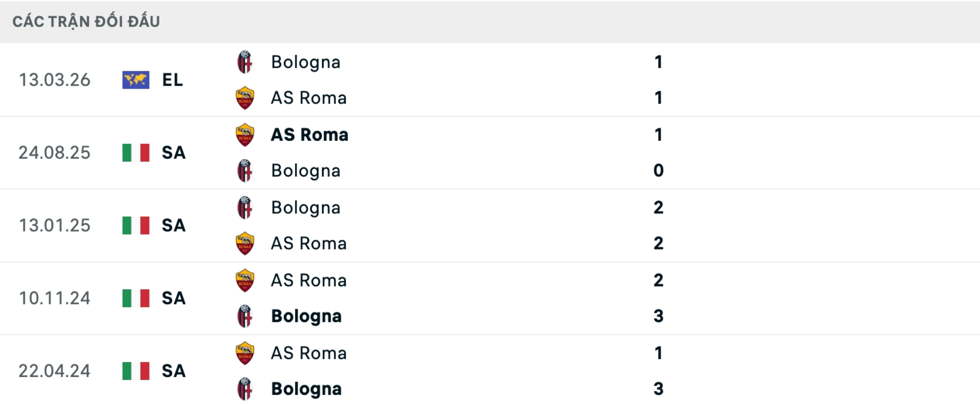The width and height of the screenshot is (980, 404).
Task: Click Bologna's crest in the 24.08.25 match
Action: coord(245,171)
